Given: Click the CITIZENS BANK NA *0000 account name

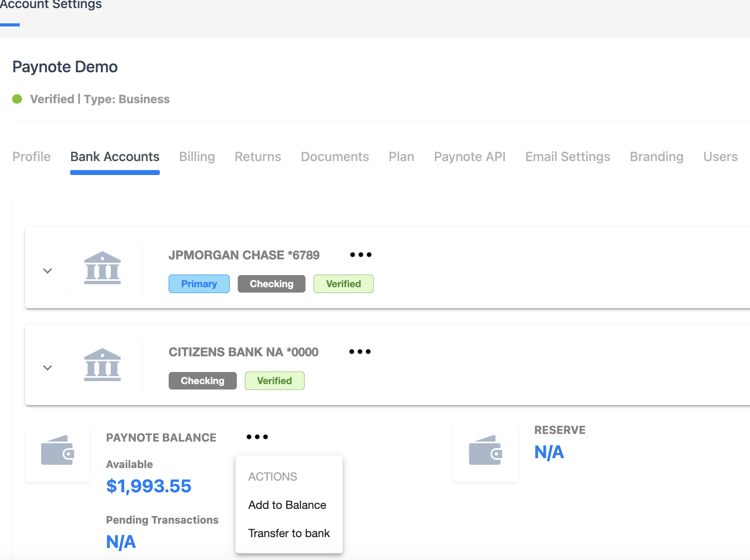Looking at the screenshot, I should click(x=244, y=352).
